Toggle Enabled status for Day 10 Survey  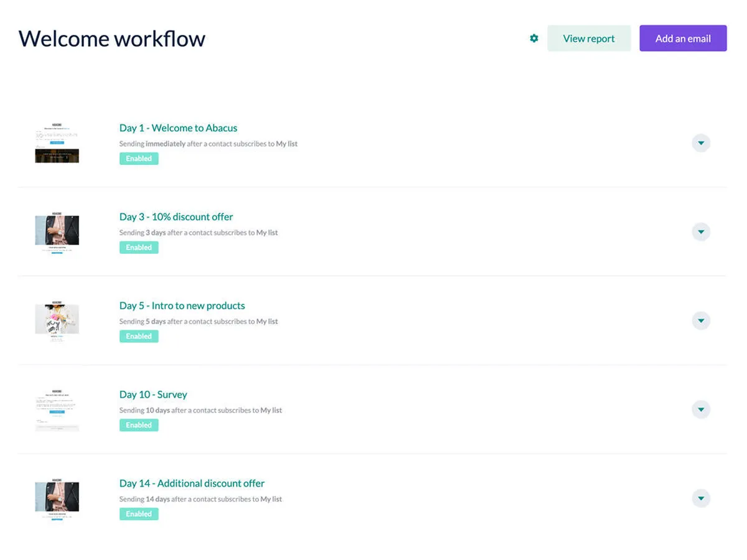click(x=139, y=425)
